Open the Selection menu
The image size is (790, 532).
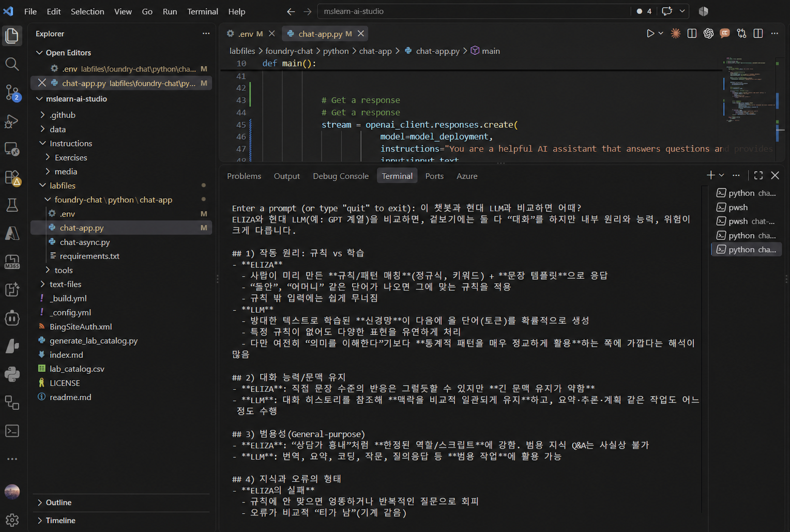(x=87, y=11)
